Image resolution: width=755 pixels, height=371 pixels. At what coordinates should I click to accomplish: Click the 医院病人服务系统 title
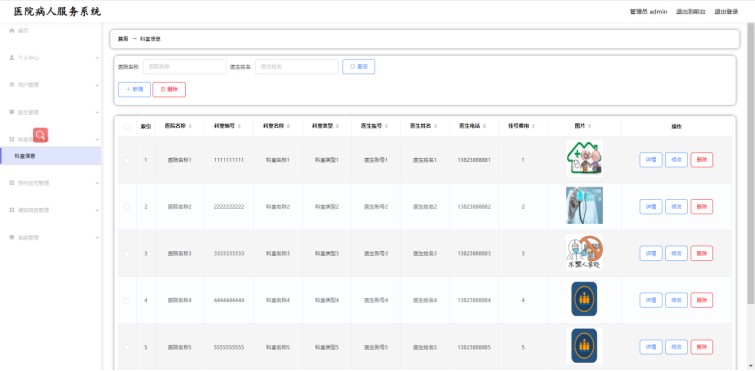coord(57,12)
